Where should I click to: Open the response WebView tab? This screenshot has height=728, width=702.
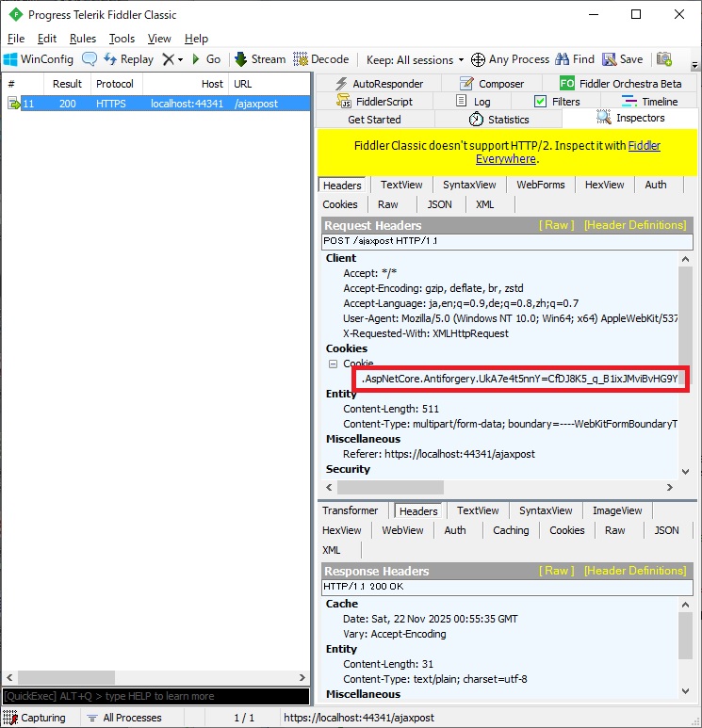point(402,530)
